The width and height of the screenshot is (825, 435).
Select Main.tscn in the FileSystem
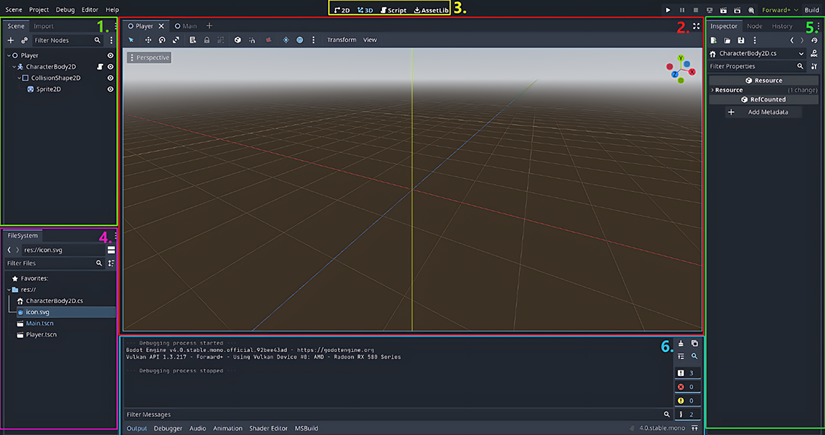click(39, 323)
